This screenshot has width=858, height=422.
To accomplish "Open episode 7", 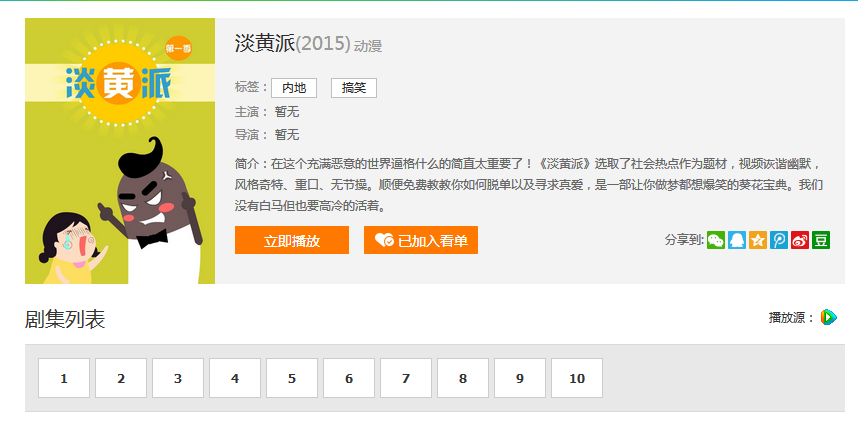I will pyautogui.click(x=406, y=378).
